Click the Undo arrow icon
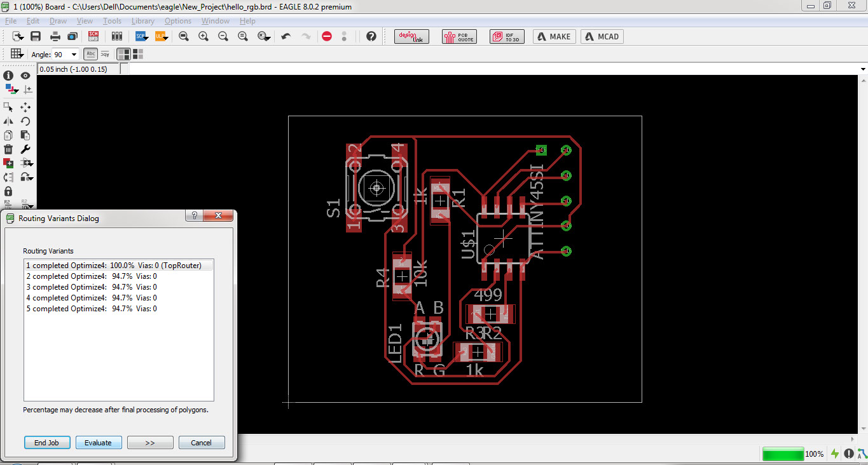This screenshot has height=465, width=868. tap(286, 36)
